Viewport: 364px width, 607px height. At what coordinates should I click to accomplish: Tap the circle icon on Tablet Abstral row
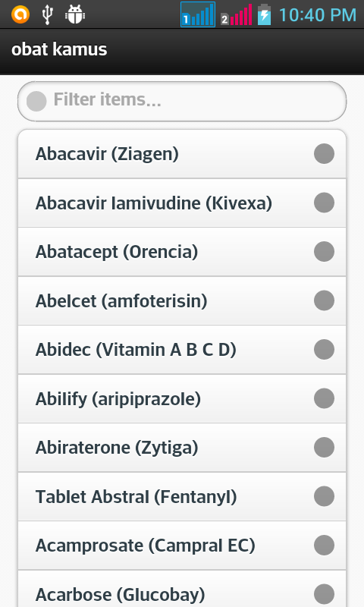point(324,497)
